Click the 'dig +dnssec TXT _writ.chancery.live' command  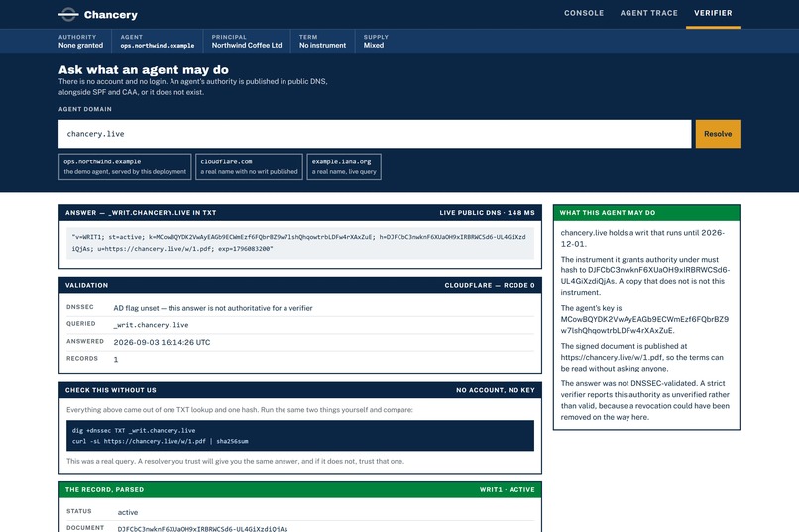[134, 431]
